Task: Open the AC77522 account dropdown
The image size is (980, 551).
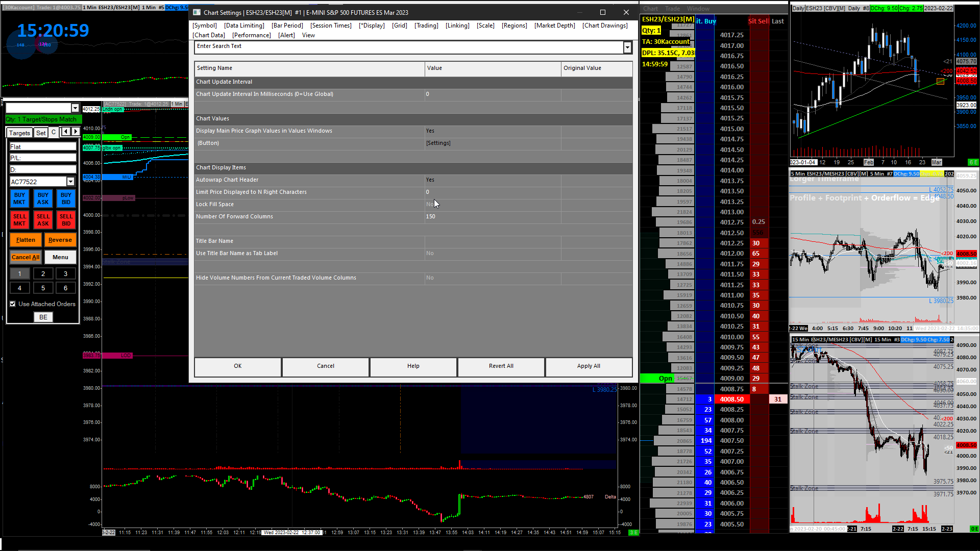Action: click(x=70, y=182)
